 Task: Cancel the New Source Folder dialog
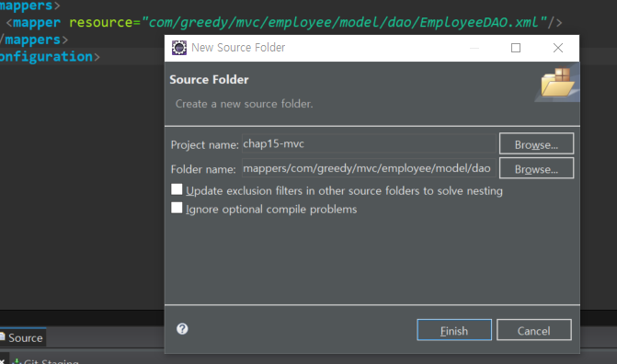[533, 330]
